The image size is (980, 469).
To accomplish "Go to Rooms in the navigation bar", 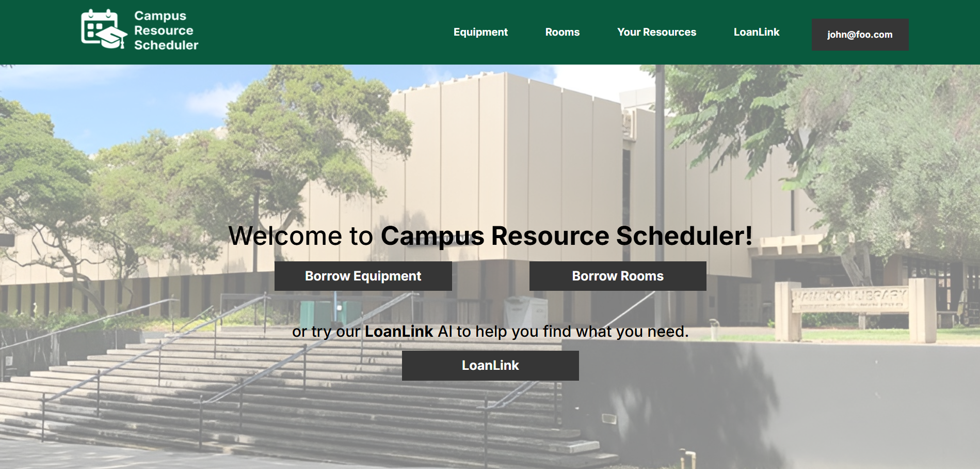I will (562, 32).
